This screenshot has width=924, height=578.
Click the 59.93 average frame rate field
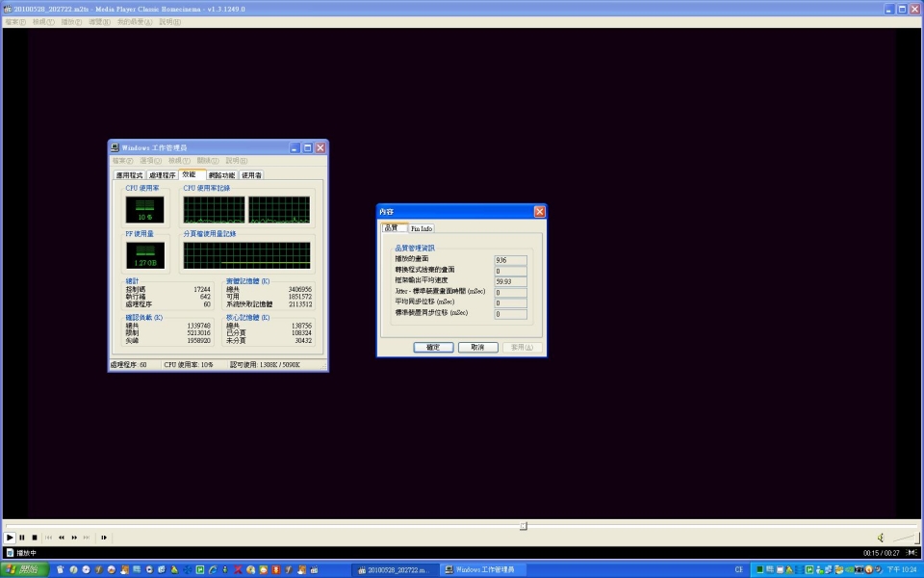click(x=510, y=281)
